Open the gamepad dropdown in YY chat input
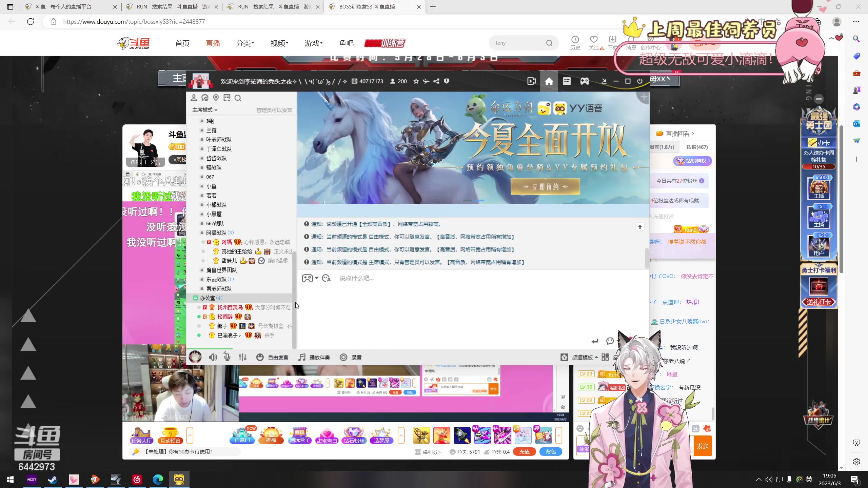 (310, 278)
